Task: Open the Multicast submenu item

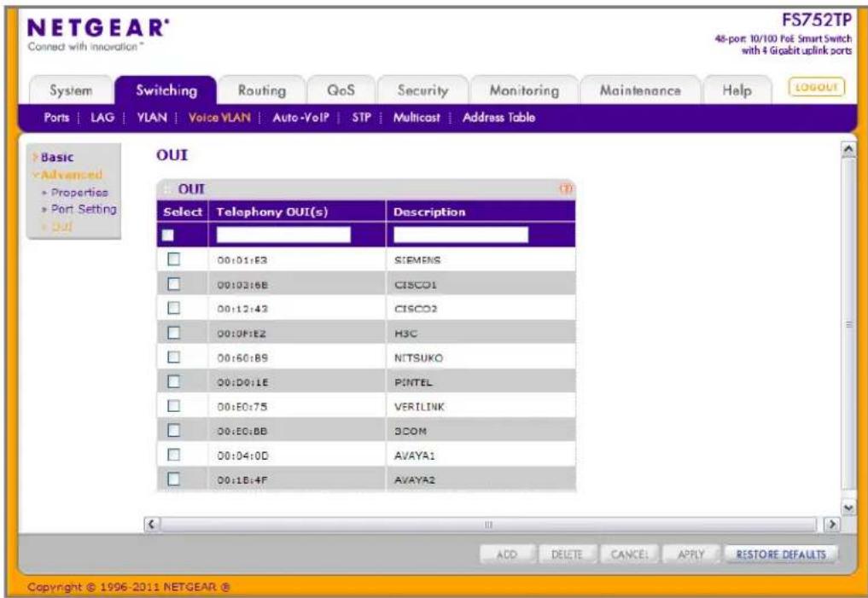Action: click(417, 117)
